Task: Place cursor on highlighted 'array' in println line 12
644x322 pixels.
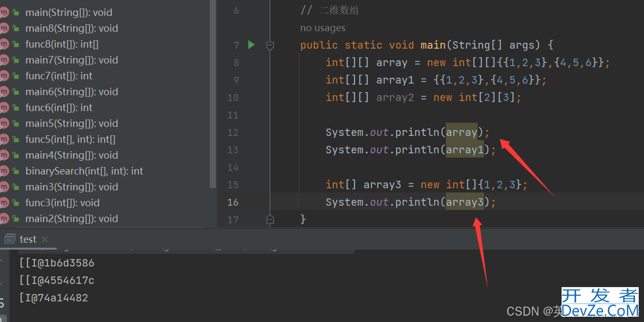Action: [462, 132]
